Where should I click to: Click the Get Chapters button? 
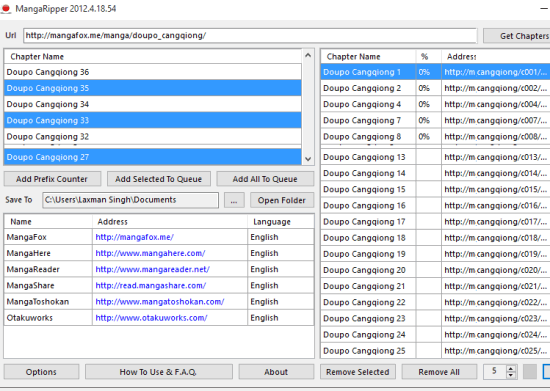(x=517, y=36)
